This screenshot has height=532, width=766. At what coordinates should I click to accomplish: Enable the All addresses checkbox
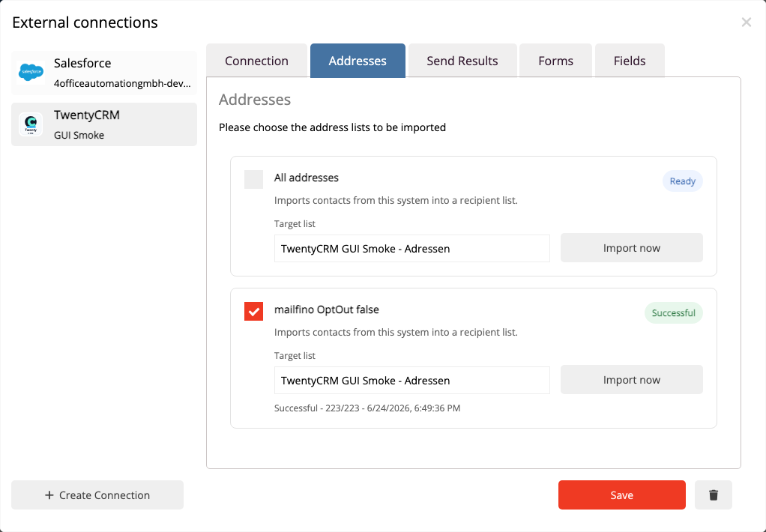pos(253,179)
